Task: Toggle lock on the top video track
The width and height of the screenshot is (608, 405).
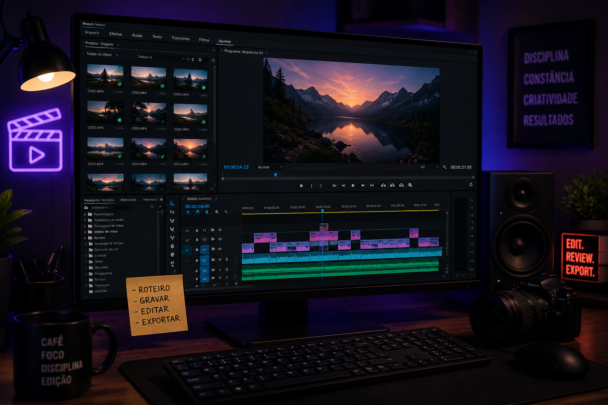Action: pos(197,230)
